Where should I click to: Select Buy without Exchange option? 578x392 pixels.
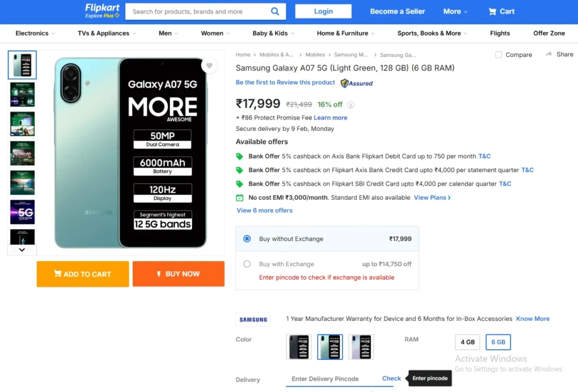(247, 239)
